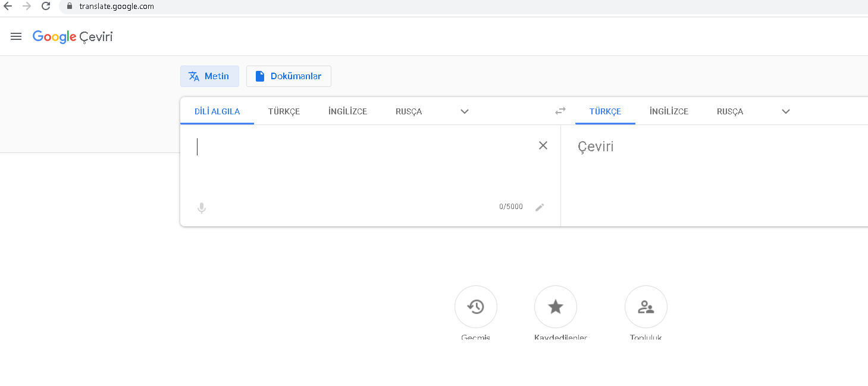This screenshot has width=868, height=386.
Task: Set TÜRKÇE as target language
Action: click(x=605, y=111)
